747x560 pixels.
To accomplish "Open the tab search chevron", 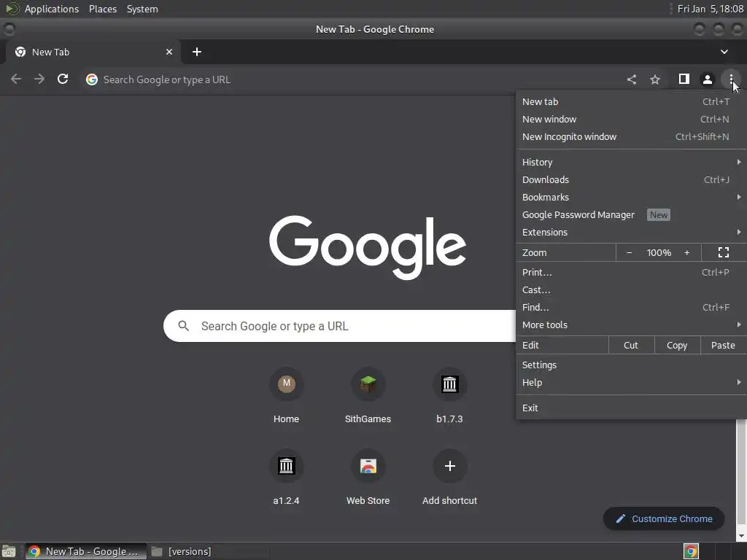I will click(724, 52).
